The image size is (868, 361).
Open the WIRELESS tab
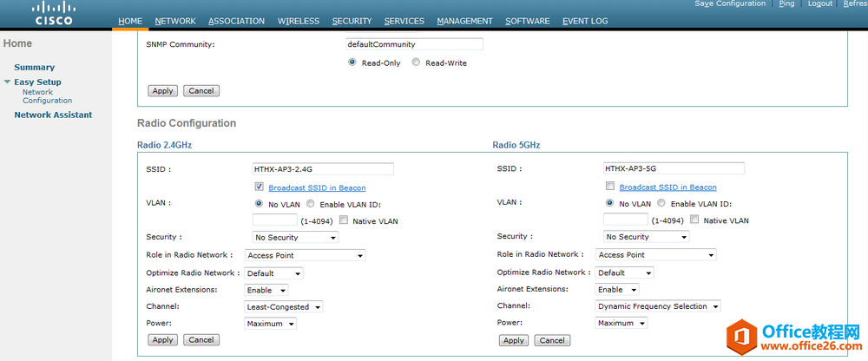(x=299, y=21)
